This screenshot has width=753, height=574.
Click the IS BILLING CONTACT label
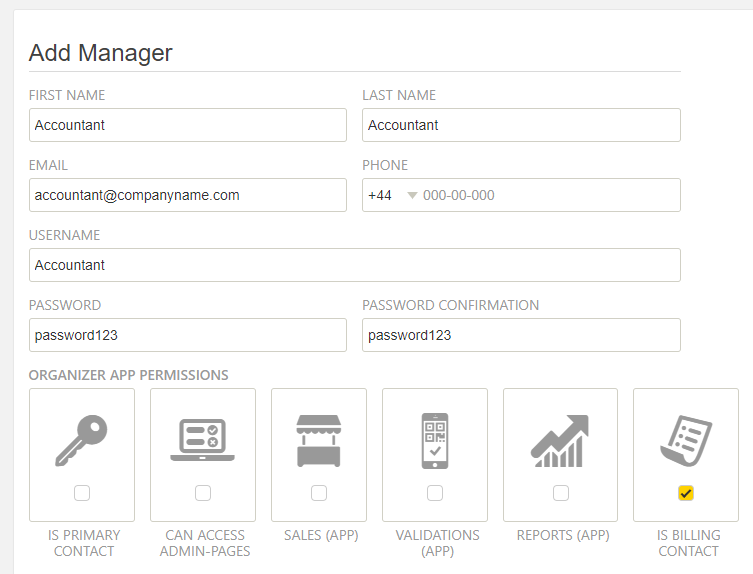(689, 543)
